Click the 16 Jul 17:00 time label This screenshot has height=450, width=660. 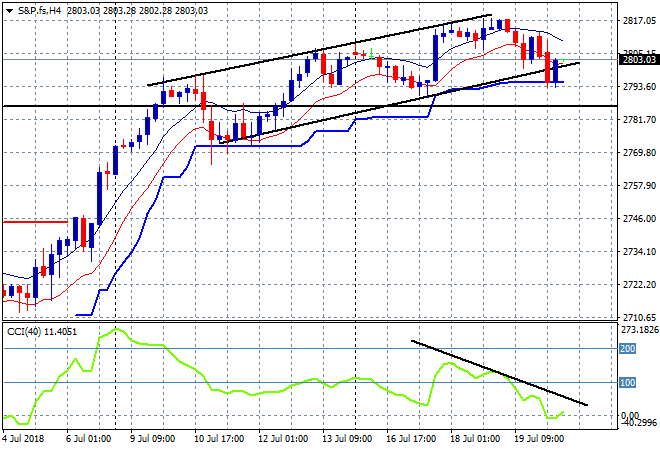pos(411,439)
